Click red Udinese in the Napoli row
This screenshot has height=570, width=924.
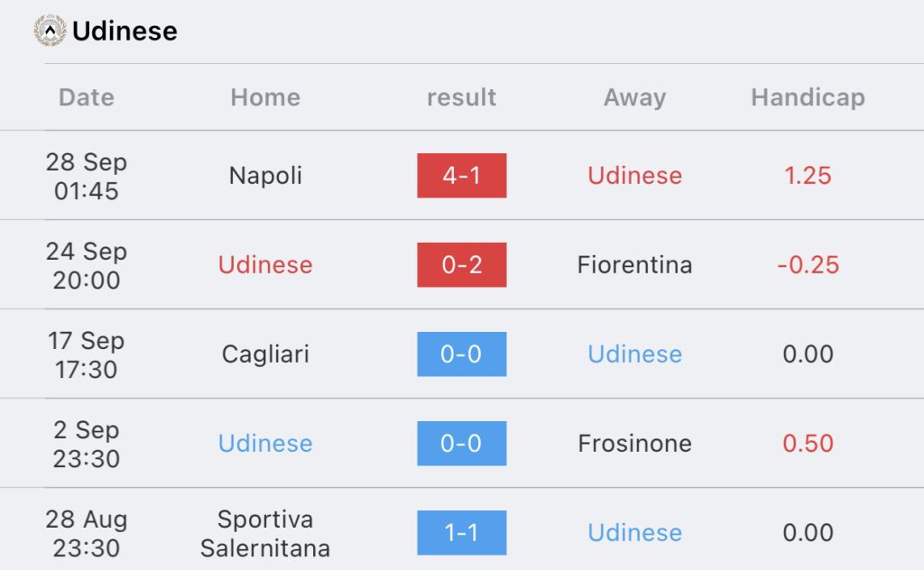634,176
